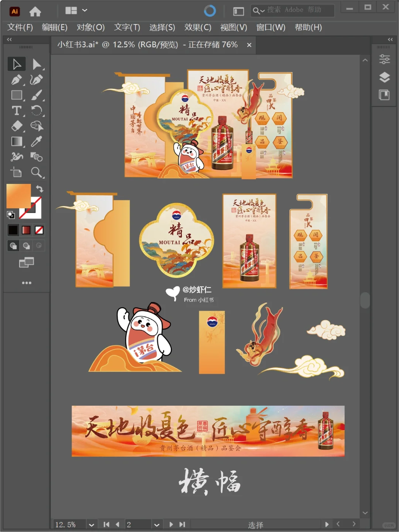
Task: Select the Curvature tool
Action: [37, 80]
